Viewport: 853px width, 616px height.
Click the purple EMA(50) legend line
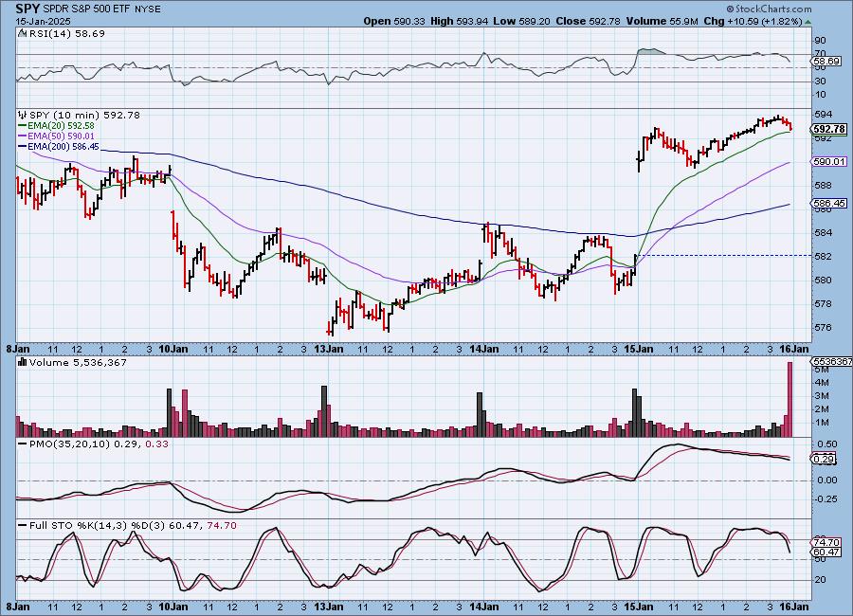23,136
